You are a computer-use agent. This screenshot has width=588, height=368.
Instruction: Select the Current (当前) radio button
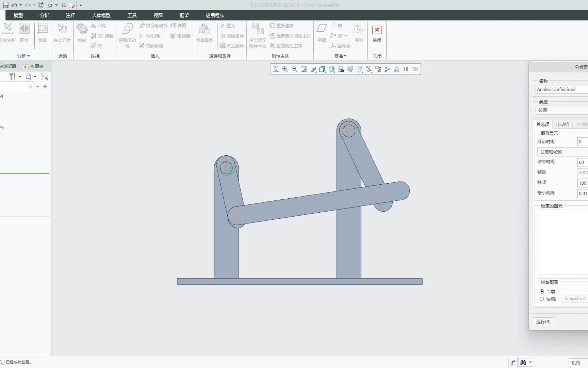point(542,291)
